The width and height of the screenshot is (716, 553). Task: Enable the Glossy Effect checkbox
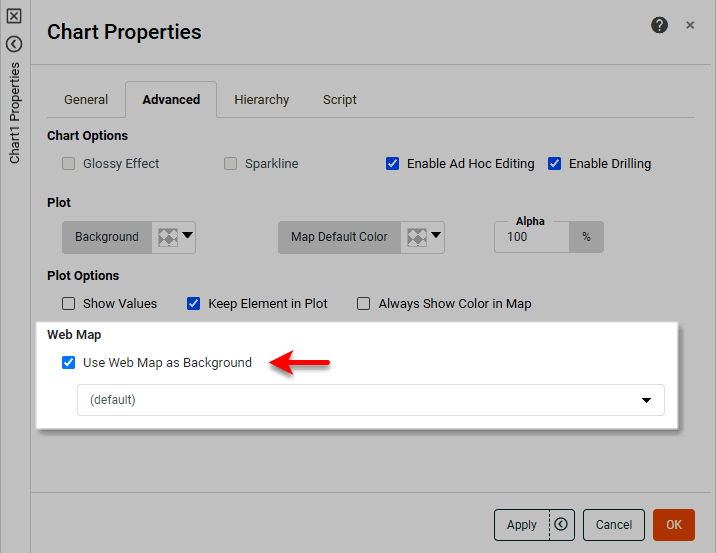[x=69, y=164]
